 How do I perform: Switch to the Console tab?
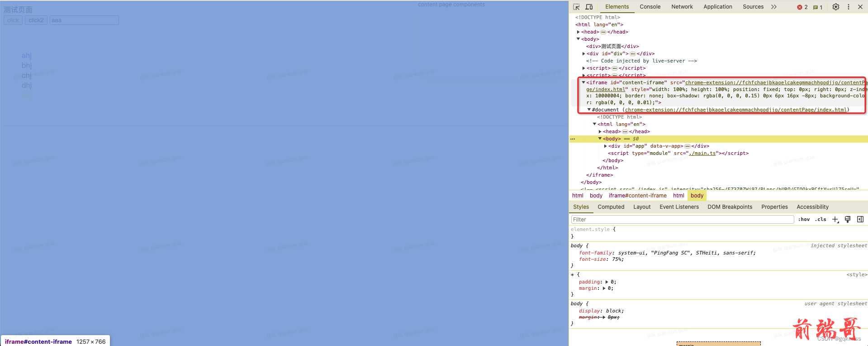tap(650, 7)
